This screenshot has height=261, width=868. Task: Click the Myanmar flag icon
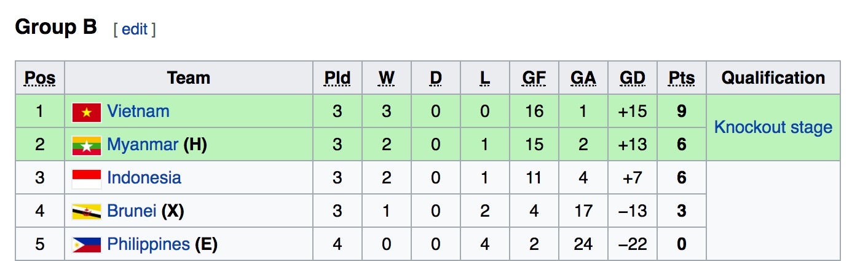[x=86, y=145]
